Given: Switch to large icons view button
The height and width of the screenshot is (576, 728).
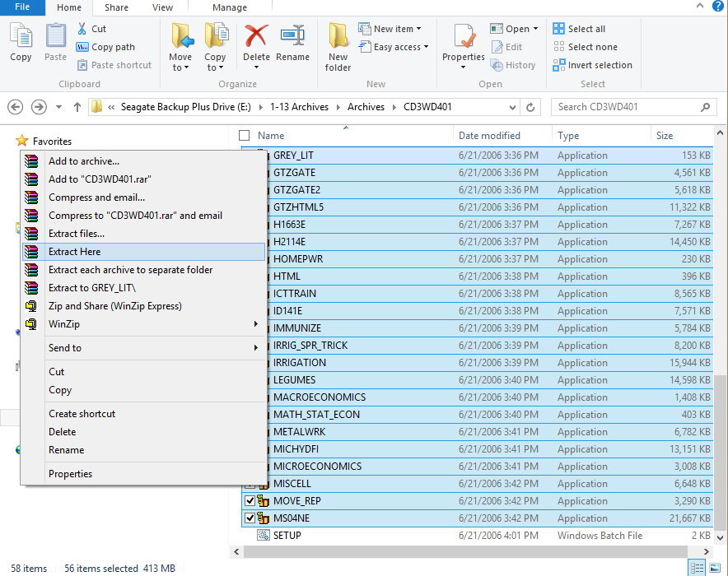Looking at the screenshot, I should tap(714, 569).
